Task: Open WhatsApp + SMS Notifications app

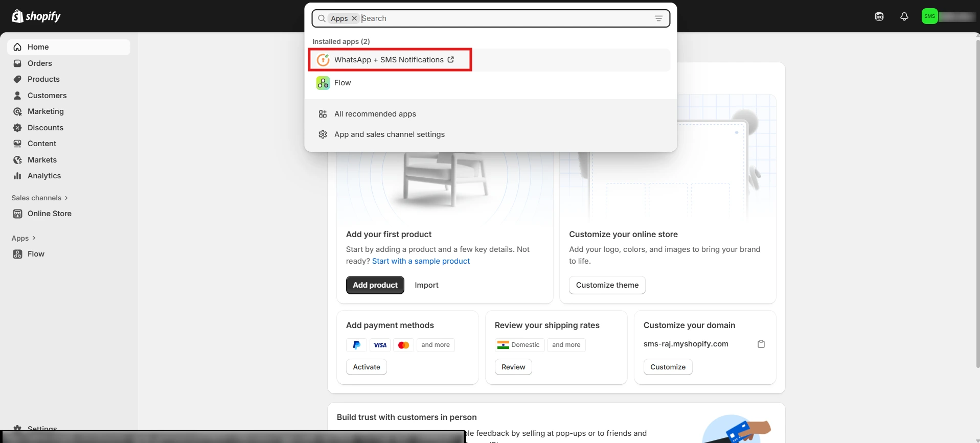Action: (x=389, y=60)
